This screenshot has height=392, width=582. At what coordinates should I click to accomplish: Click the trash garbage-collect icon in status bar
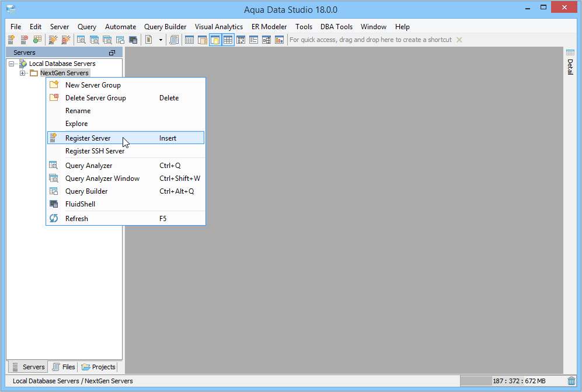pos(571,381)
